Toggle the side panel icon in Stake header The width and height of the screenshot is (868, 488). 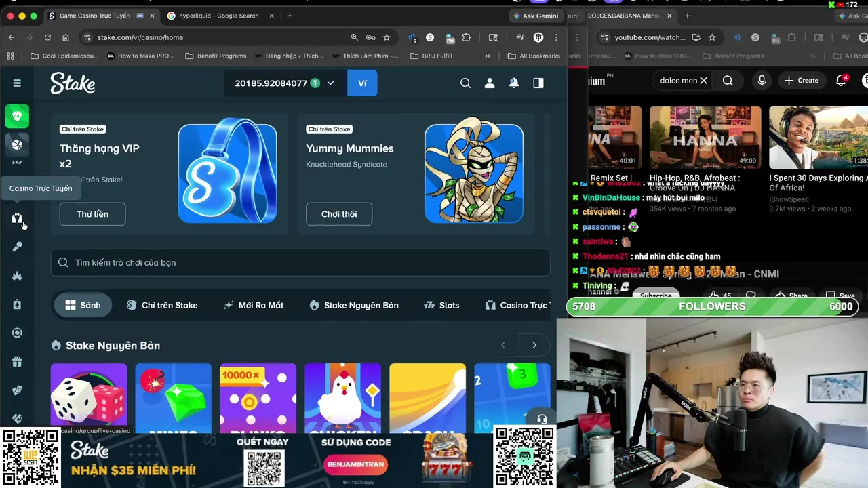pyautogui.click(x=538, y=83)
